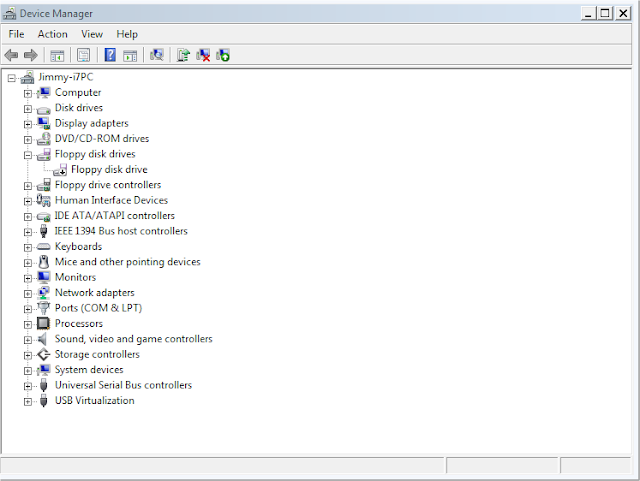
Task: Click the Forward arrow toolbar button
Action: (31, 55)
